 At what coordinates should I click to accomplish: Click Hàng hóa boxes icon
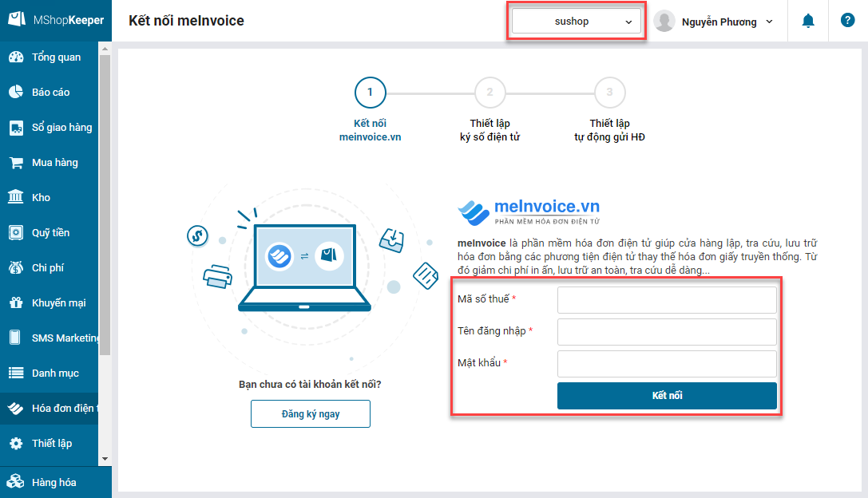click(16, 482)
